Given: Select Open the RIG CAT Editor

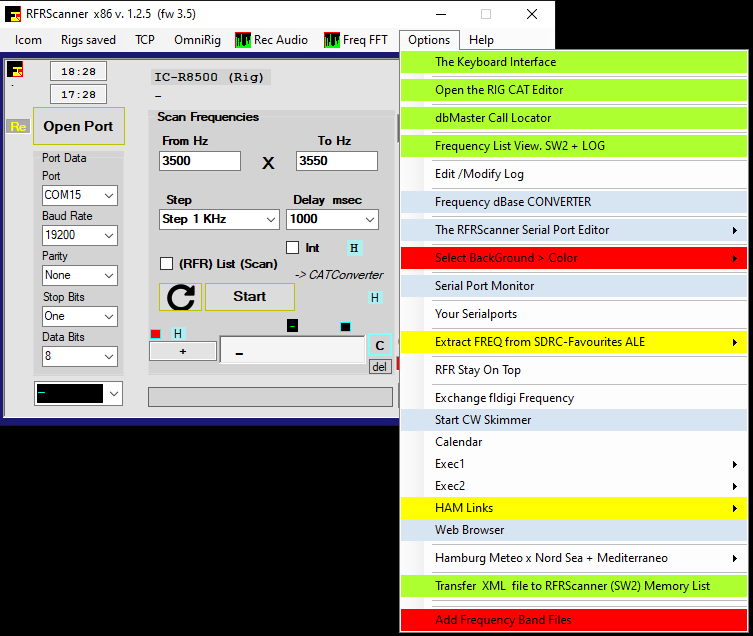Looking at the screenshot, I should click(574, 90).
